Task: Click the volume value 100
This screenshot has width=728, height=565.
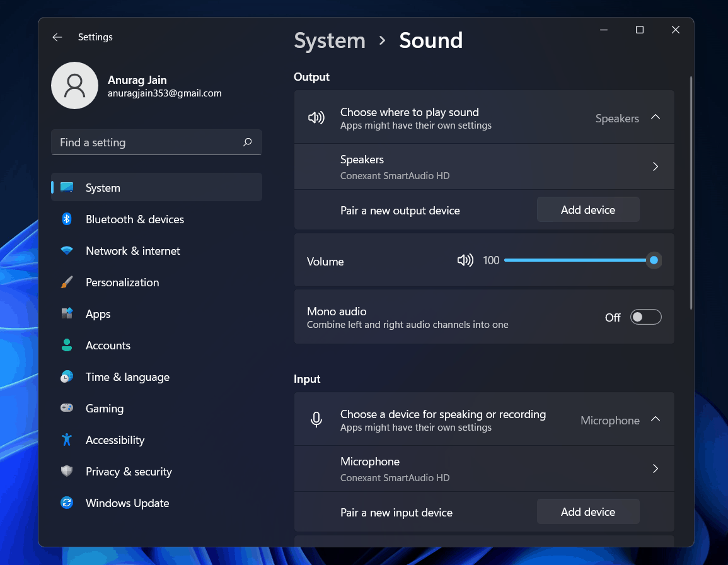Action: pos(491,260)
